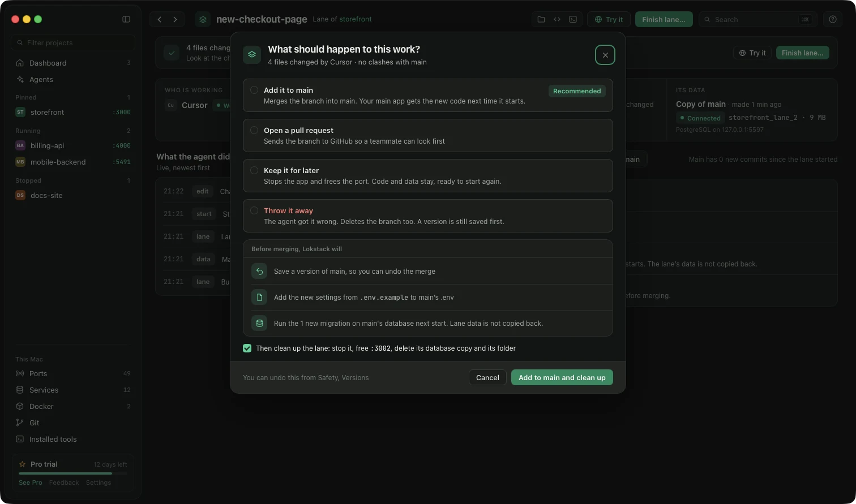This screenshot has height=504, width=856.
Task: Toggle the sidebar panel icon
Action: click(x=126, y=19)
